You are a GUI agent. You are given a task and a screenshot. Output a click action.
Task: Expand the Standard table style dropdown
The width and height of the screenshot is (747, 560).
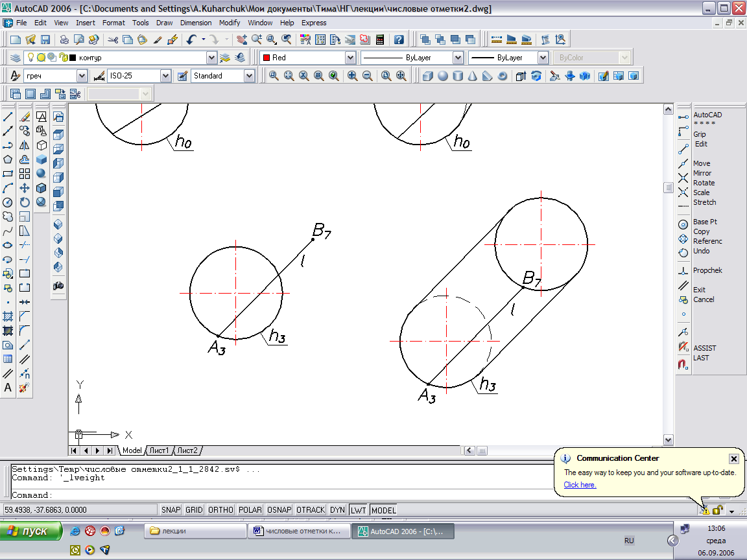point(249,76)
